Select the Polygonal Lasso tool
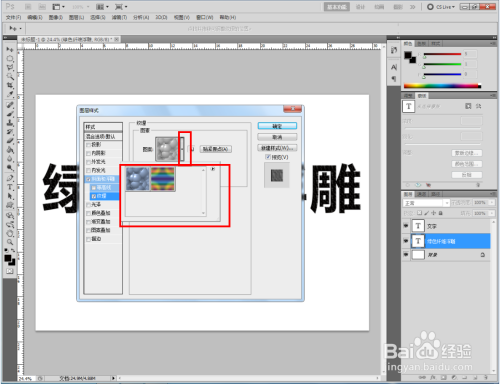 [x=10, y=68]
